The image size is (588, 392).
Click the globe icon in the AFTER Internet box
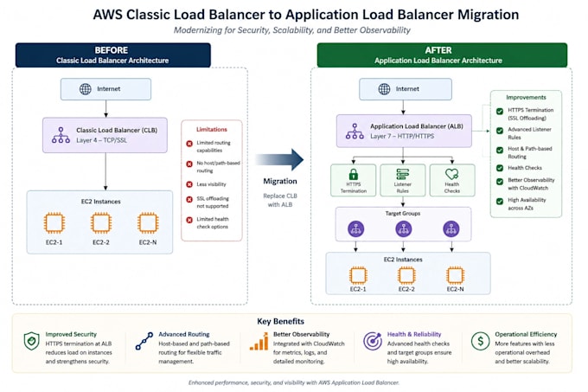coord(384,89)
